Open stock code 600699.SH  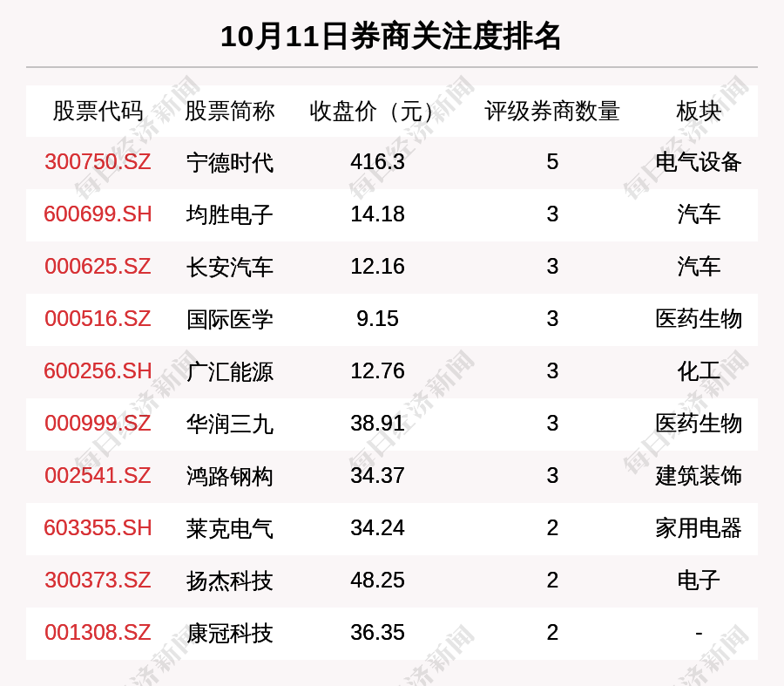pyautogui.click(x=98, y=214)
